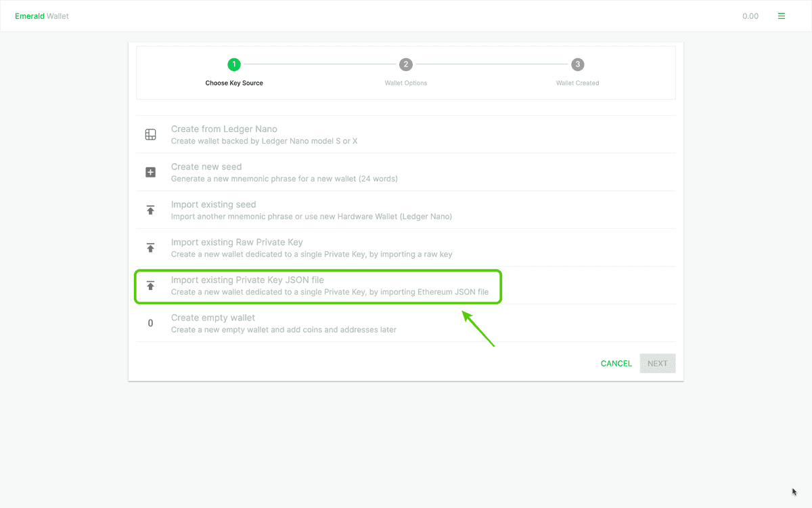
Task: Click step 3 Wallet Created circle
Action: [577, 64]
